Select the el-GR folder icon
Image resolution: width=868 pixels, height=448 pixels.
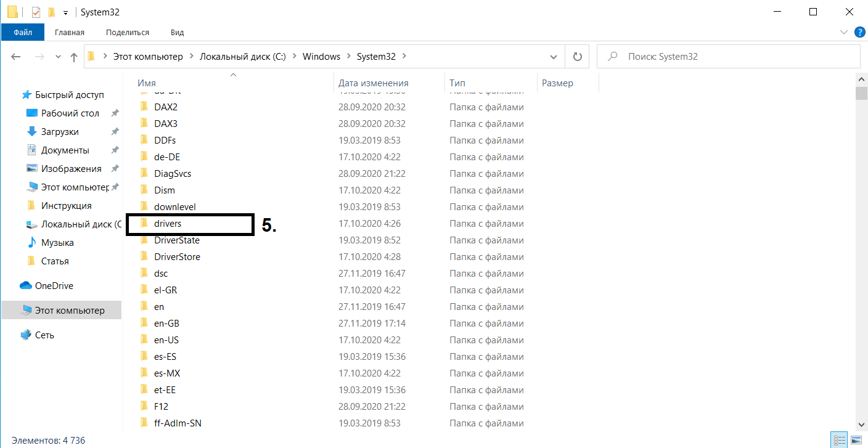pos(144,290)
